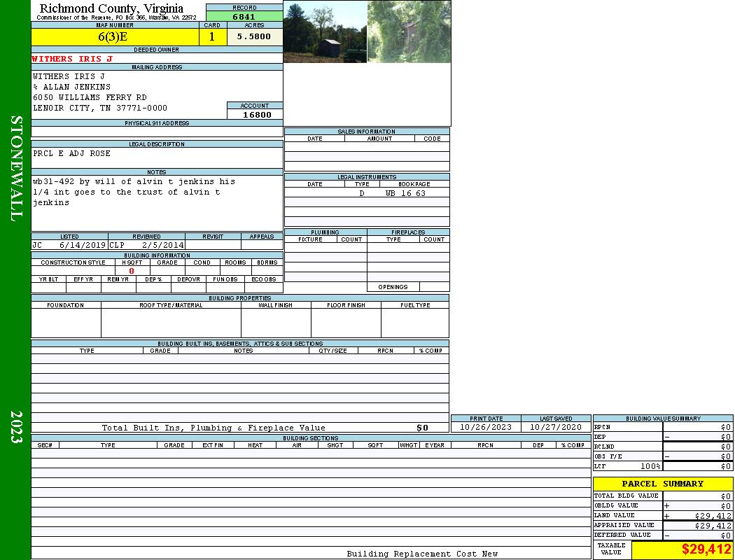Select the land value $29,412 row
735x560 pixels.
click(662, 516)
